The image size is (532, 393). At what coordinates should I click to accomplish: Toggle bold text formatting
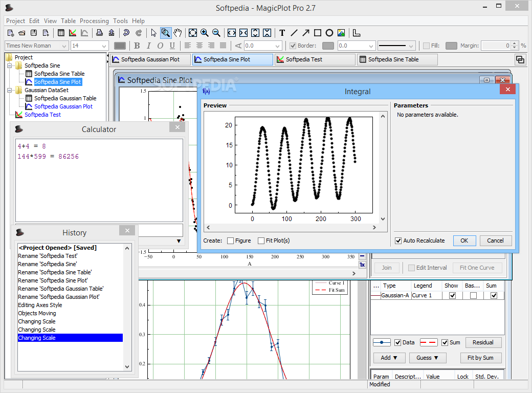[x=137, y=46]
